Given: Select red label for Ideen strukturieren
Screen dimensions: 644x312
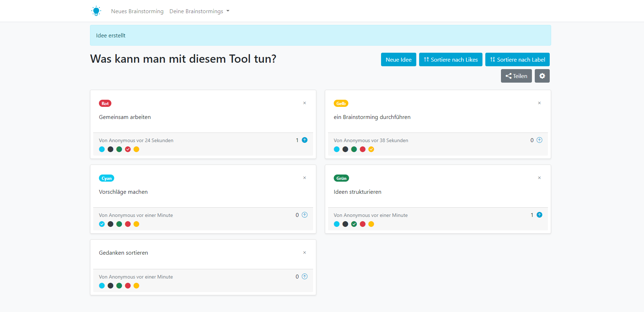Looking at the screenshot, I should click(x=363, y=224).
